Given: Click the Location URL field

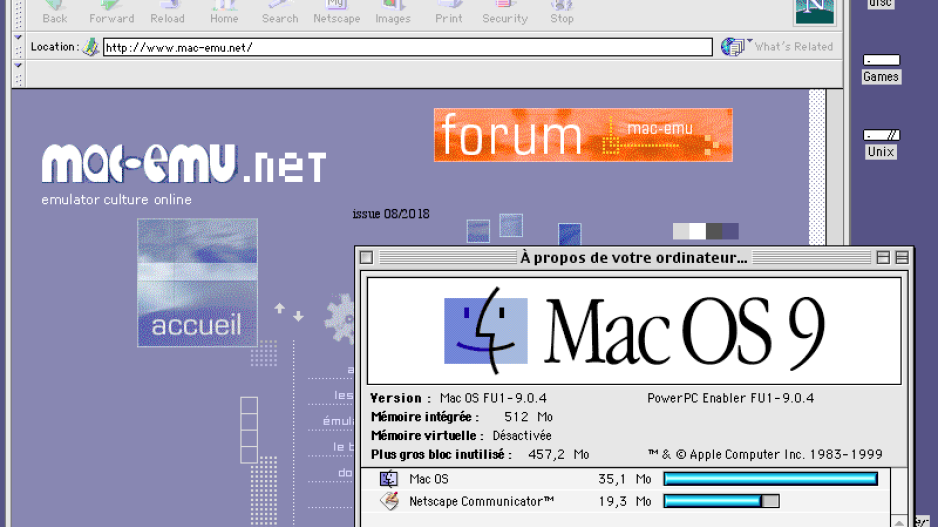Looking at the screenshot, I should click(407, 47).
